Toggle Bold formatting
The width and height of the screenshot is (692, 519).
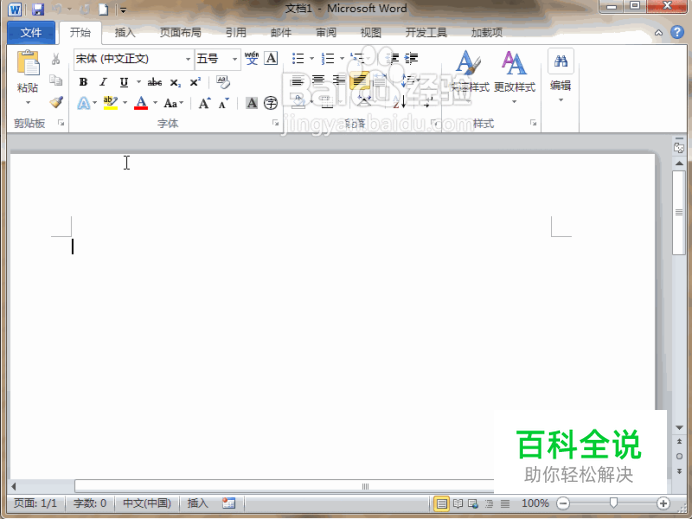point(83,82)
